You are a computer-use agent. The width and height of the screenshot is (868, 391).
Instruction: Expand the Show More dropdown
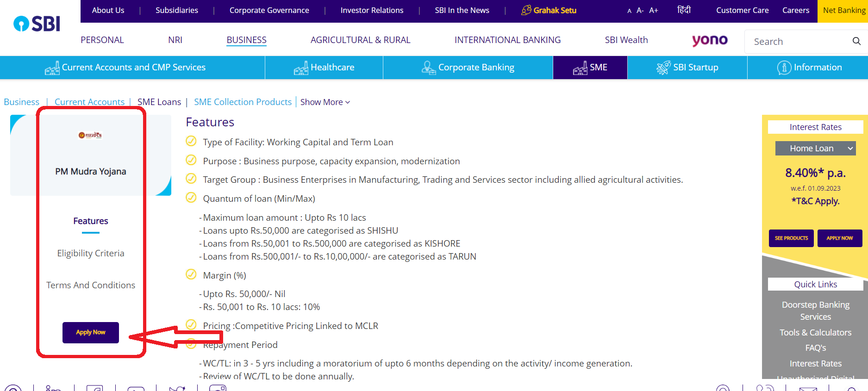click(x=325, y=102)
